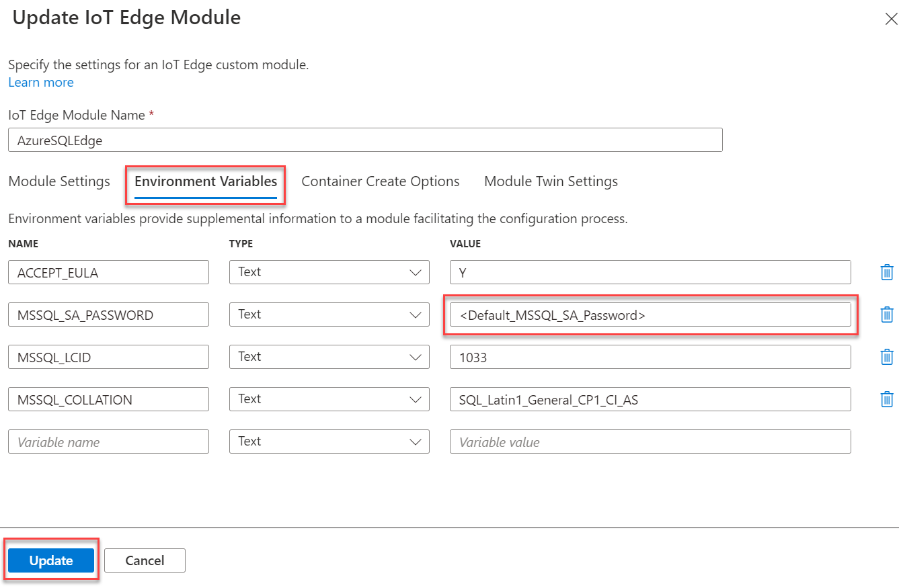Edit the value field containing 1033

(x=650, y=357)
